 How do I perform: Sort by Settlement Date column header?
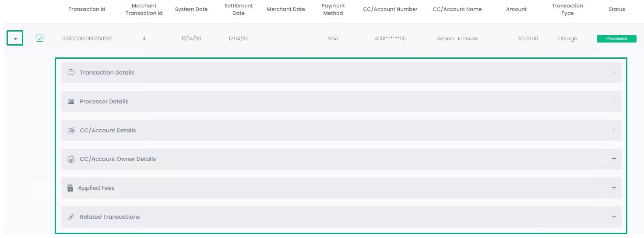click(238, 10)
